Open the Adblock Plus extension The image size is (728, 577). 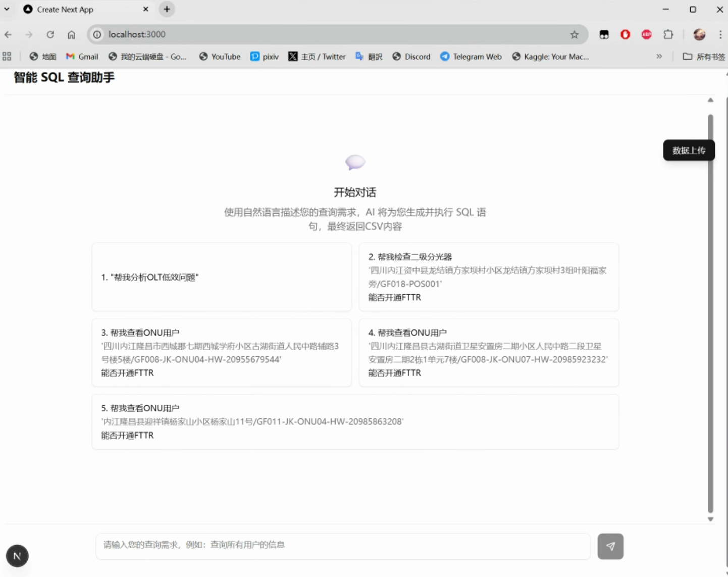point(646,34)
